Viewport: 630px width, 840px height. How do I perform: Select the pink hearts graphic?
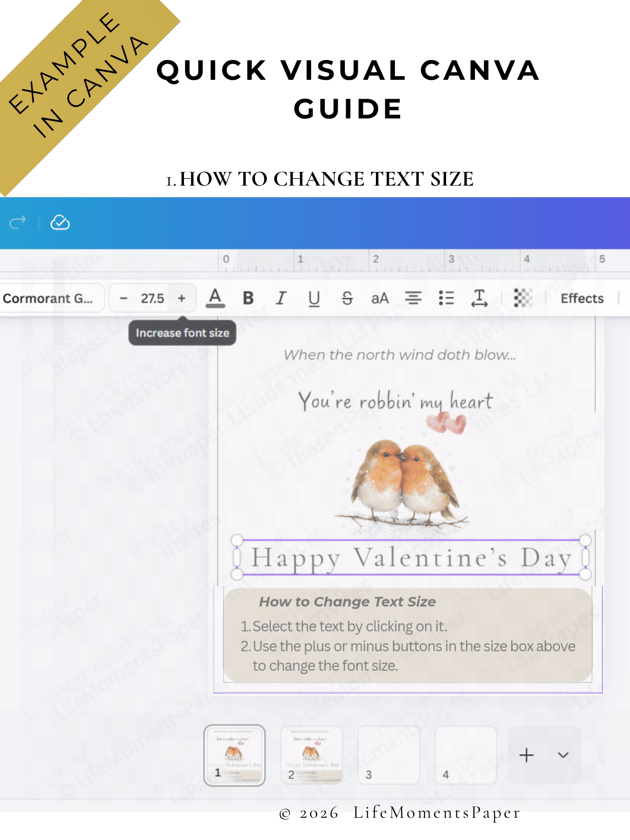coord(446,423)
